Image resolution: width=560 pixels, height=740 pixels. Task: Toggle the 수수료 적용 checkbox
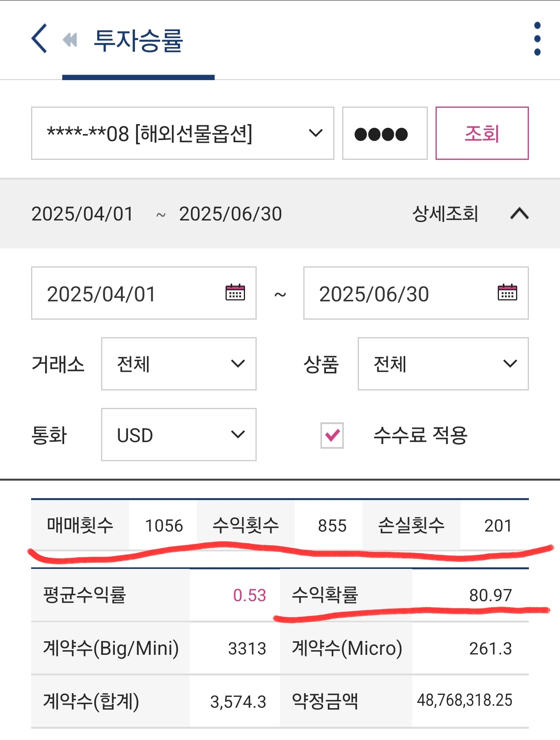pyautogui.click(x=332, y=435)
